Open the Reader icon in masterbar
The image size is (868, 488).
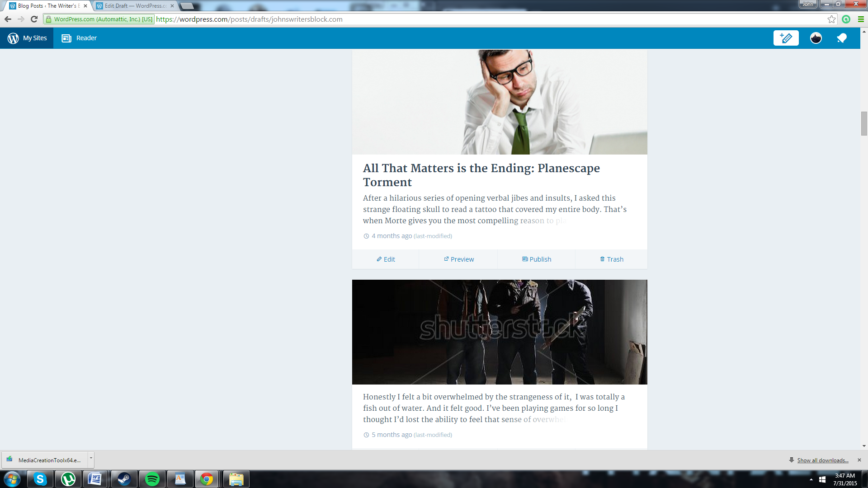66,38
